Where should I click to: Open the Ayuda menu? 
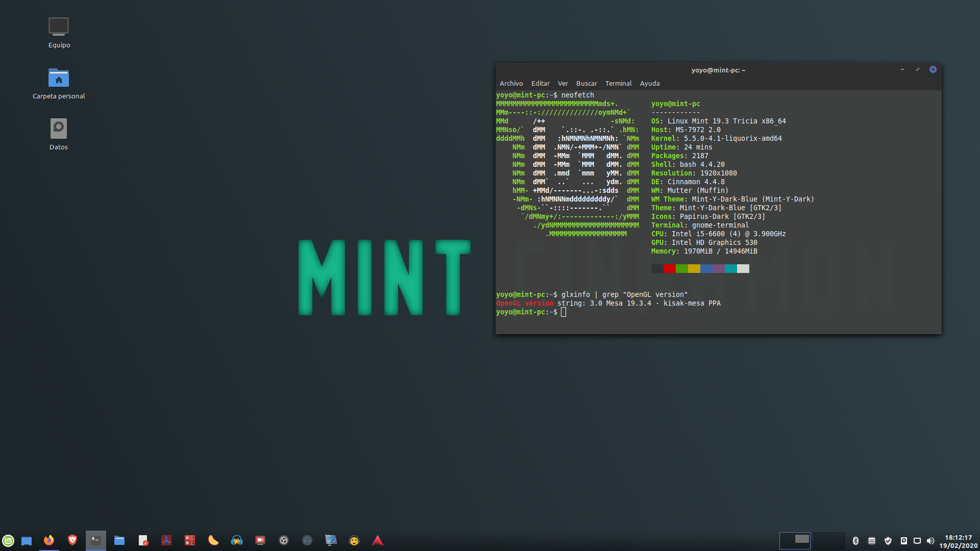[x=650, y=83]
